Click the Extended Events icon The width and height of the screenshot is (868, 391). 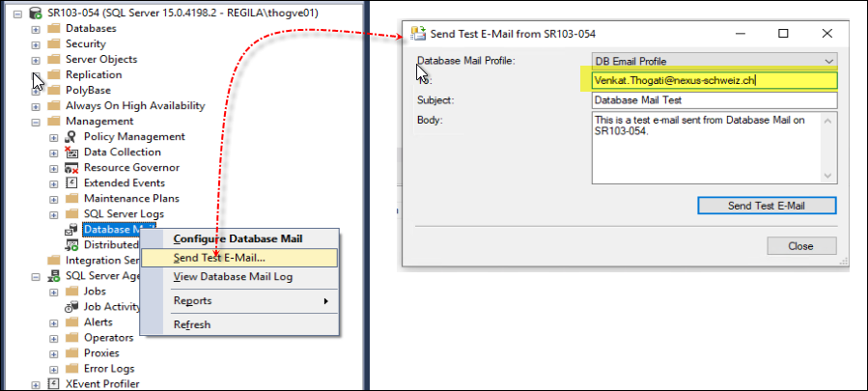click(71, 183)
